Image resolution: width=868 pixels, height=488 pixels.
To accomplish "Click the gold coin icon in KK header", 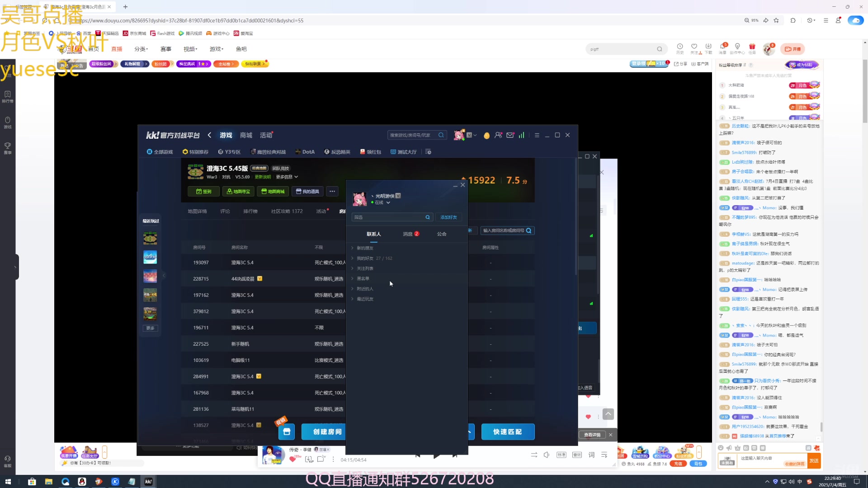I will [x=486, y=136].
